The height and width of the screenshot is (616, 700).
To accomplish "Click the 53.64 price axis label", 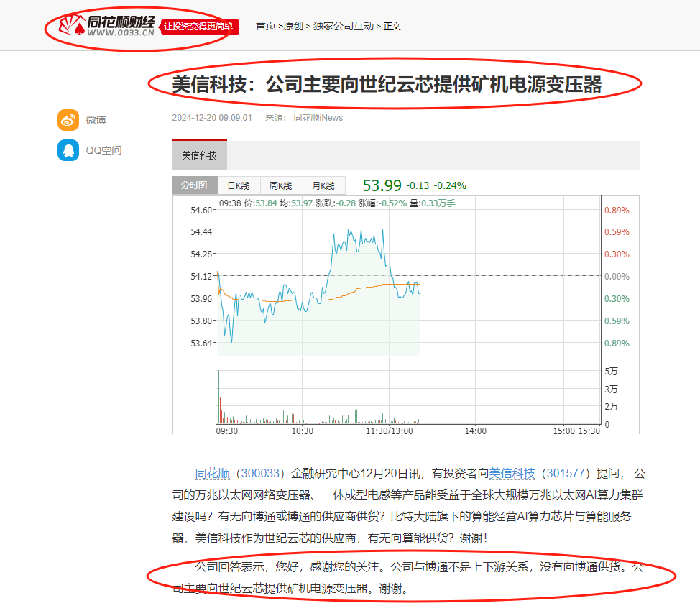I will point(201,344).
